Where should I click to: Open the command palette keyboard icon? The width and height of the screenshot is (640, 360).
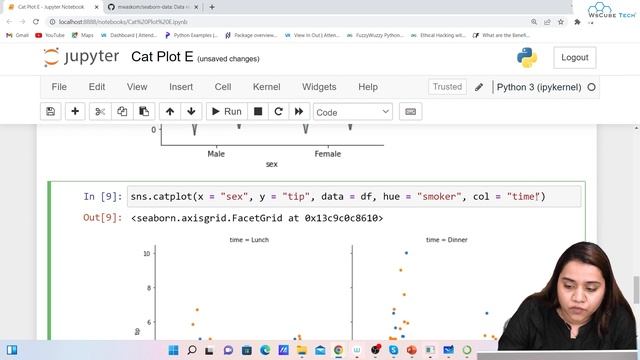click(411, 111)
